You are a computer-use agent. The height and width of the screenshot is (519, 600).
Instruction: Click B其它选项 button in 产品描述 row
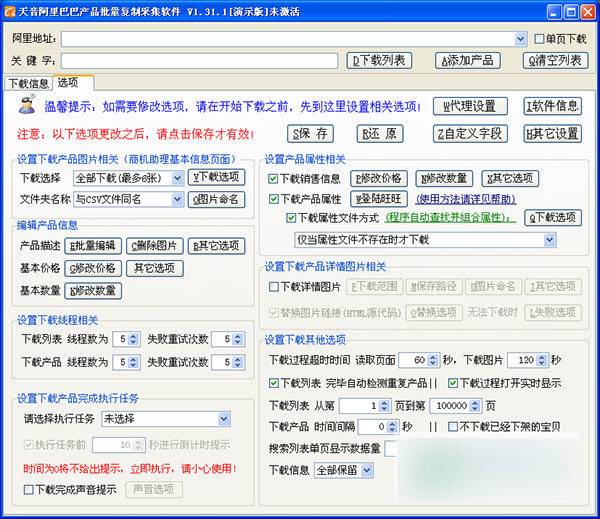pyautogui.click(x=216, y=246)
